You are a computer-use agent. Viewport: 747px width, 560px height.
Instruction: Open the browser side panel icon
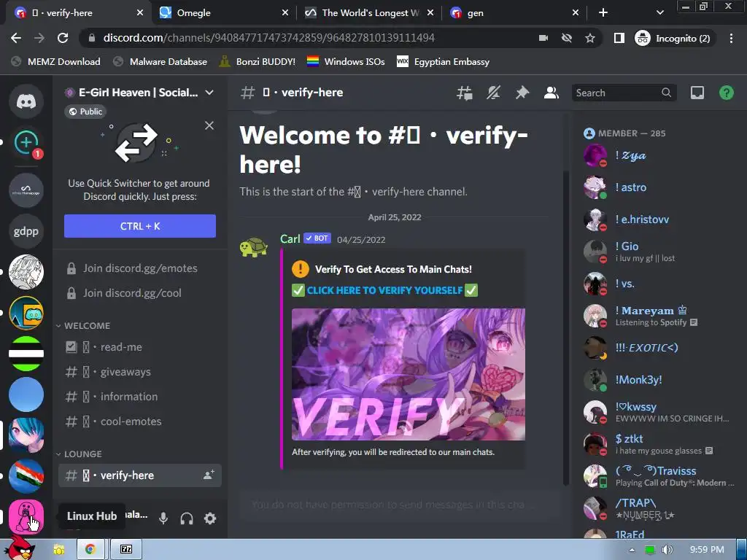pos(619,38)
